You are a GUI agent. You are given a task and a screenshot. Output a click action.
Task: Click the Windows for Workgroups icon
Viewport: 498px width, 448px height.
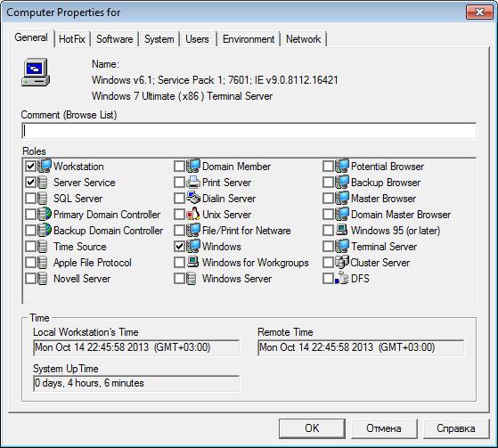click(192, 262)
